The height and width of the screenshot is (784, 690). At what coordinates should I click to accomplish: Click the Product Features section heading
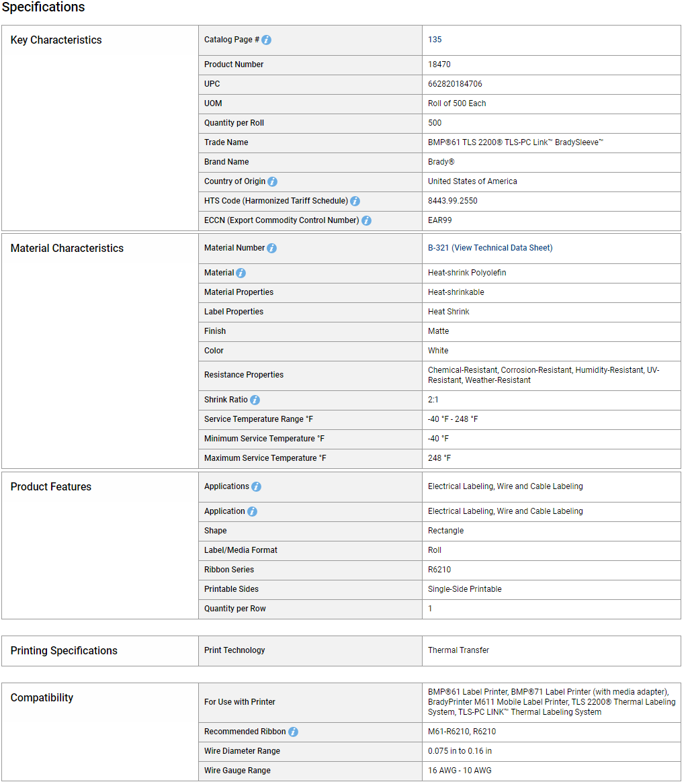[x=51, y=487]
